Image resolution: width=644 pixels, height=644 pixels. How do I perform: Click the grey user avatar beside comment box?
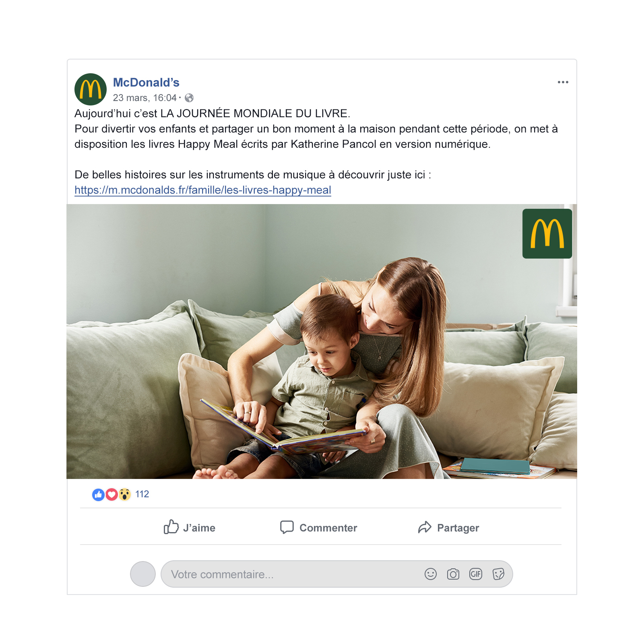143,574
